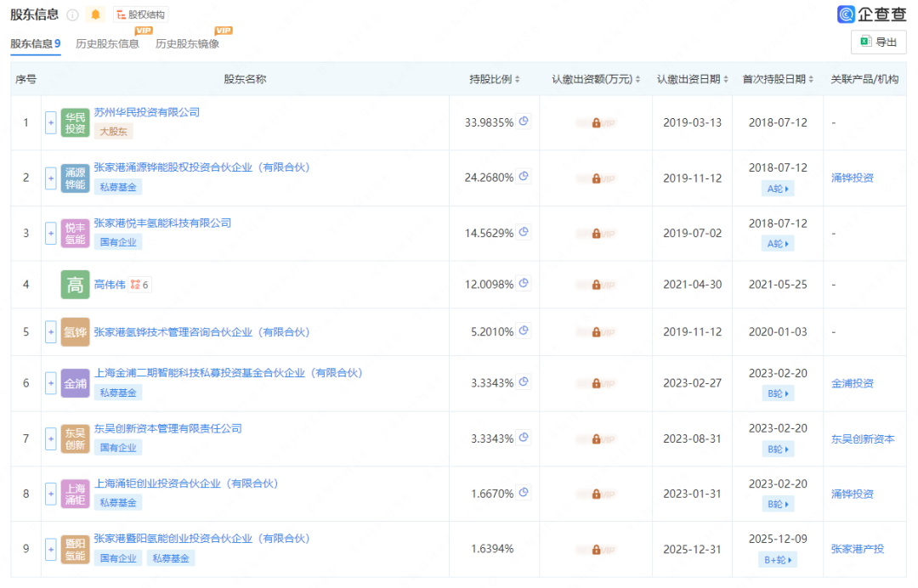
Task: Click the orange bell alert icon
Action: (x=95, y=14)
